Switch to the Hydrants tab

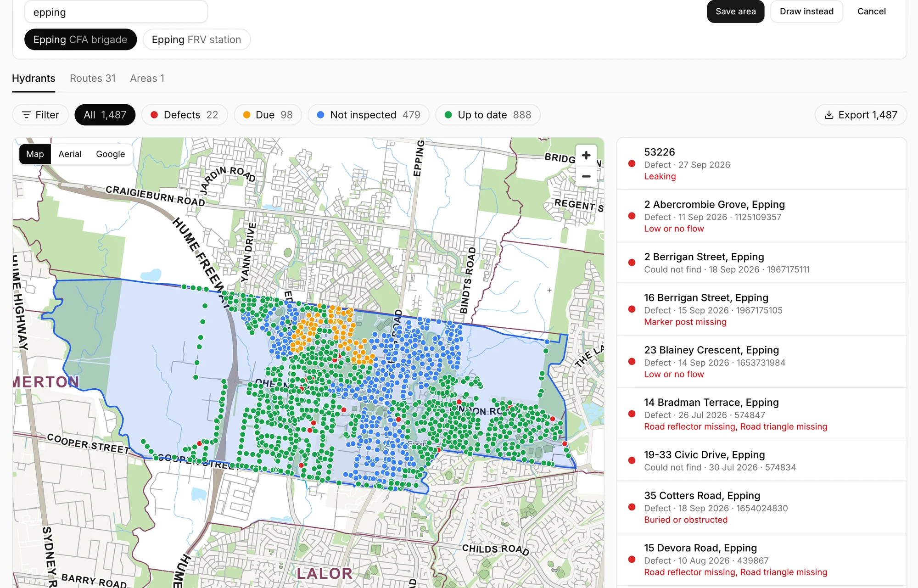point(34,78)
